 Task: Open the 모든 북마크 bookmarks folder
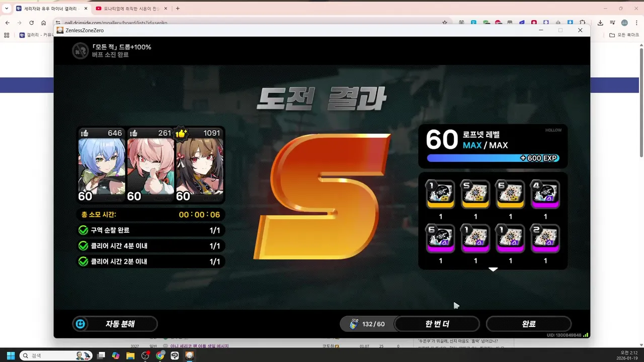(x=624, y=35)
